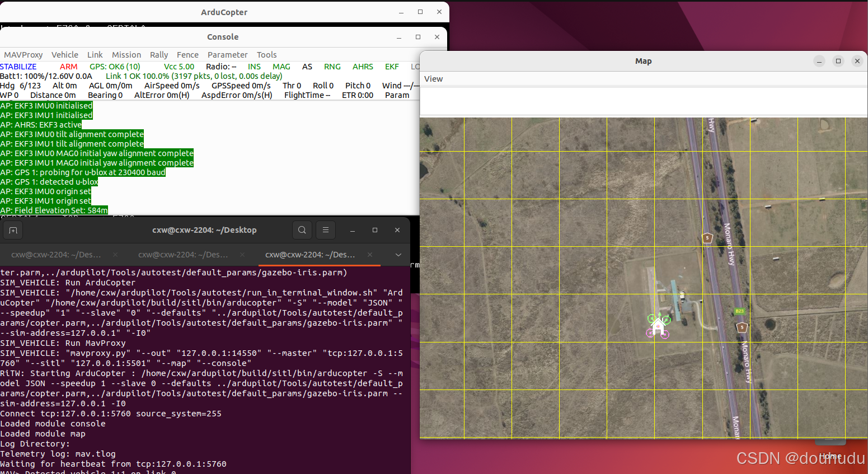Toggle the AS airspeed indicator
Viewport: 868px width, 474px height.
click(x=307, y=66)
